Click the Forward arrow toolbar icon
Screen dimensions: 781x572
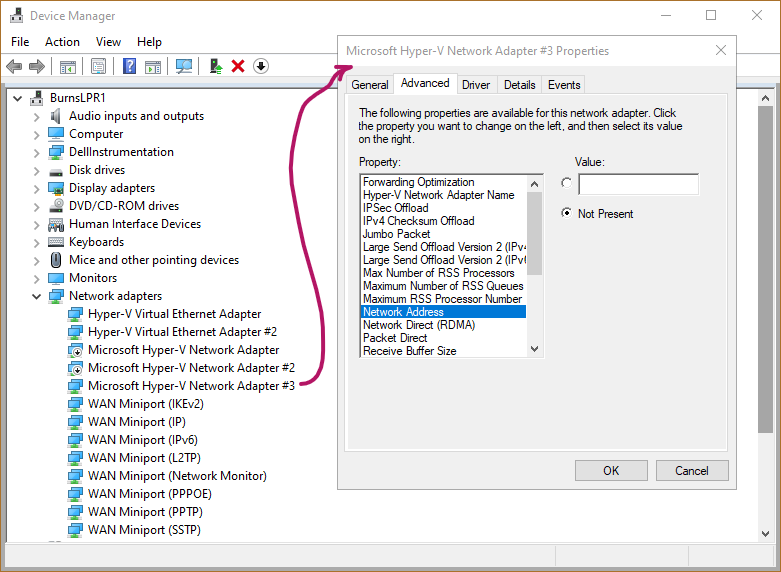[37, 66]
